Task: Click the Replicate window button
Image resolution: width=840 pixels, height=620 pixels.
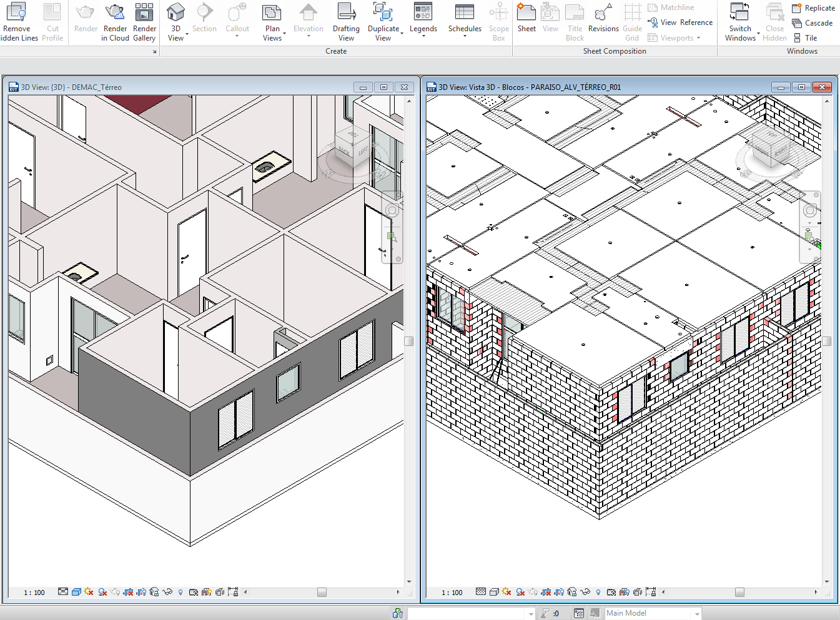Action: tap(813, 8)
